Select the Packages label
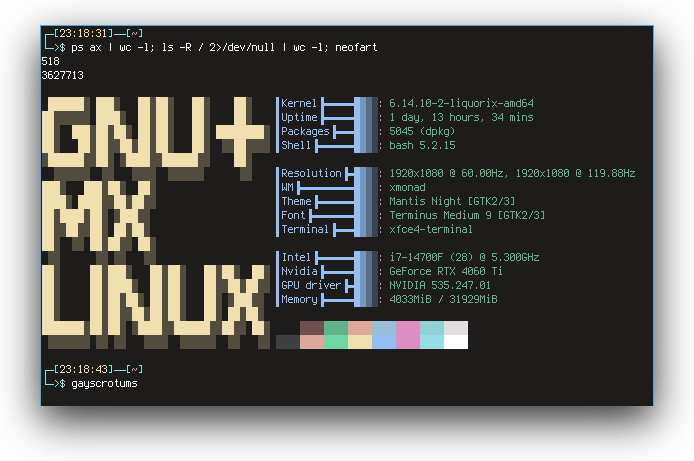Screen dimensions: 694x461 [x=305, y=131]
